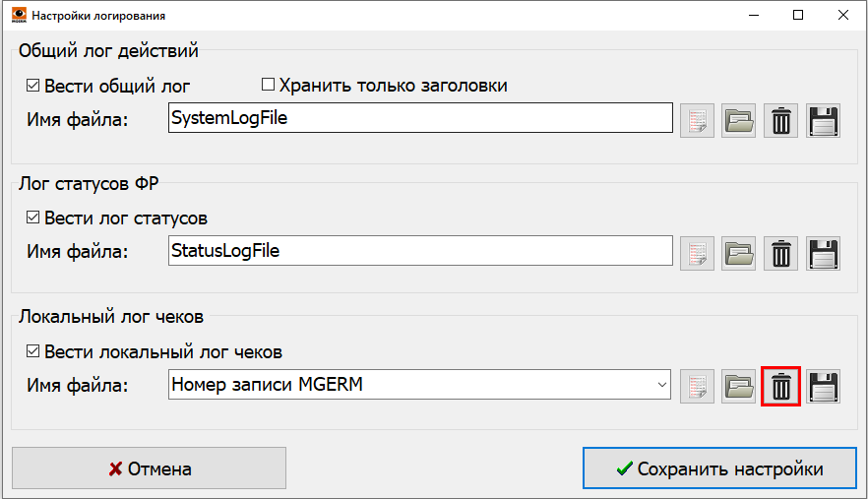Uncheck 'Вести лог статусов'
Image resolution: width=868 pixels, height=499 pixels.
33,218
